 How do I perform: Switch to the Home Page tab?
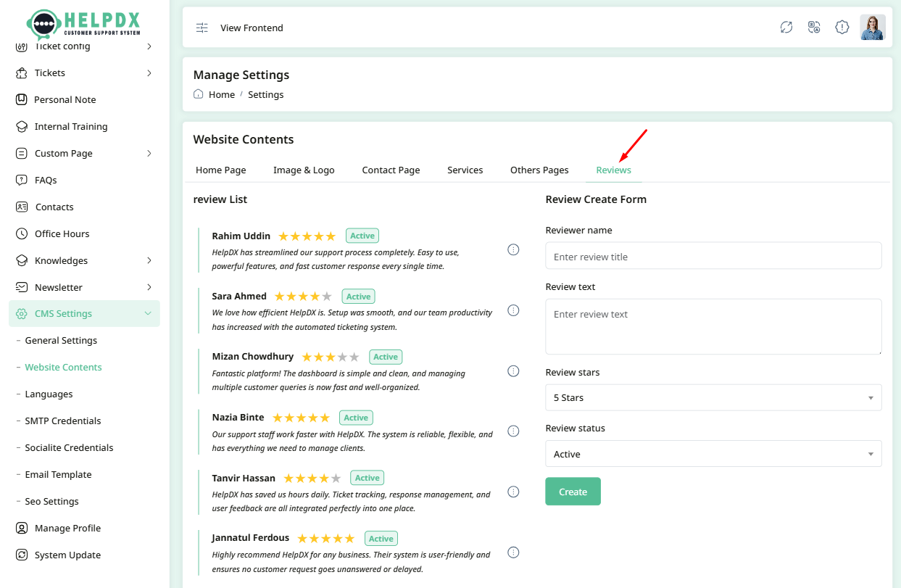[221, 170]
